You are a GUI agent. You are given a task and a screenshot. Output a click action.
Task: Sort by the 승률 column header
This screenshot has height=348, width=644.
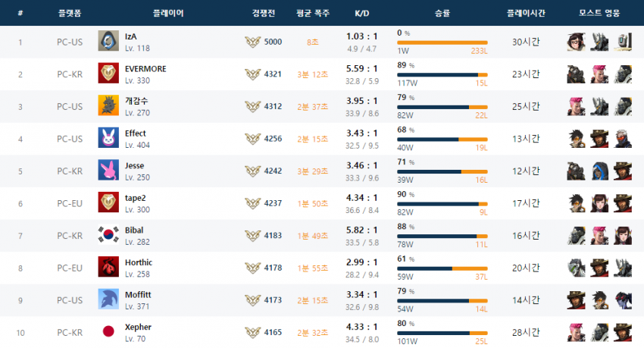coord(442,14)
